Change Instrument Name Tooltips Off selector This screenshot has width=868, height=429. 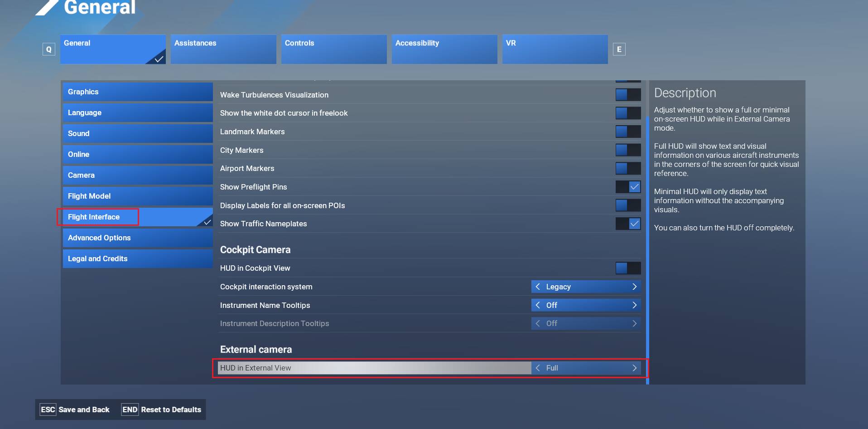586,305
